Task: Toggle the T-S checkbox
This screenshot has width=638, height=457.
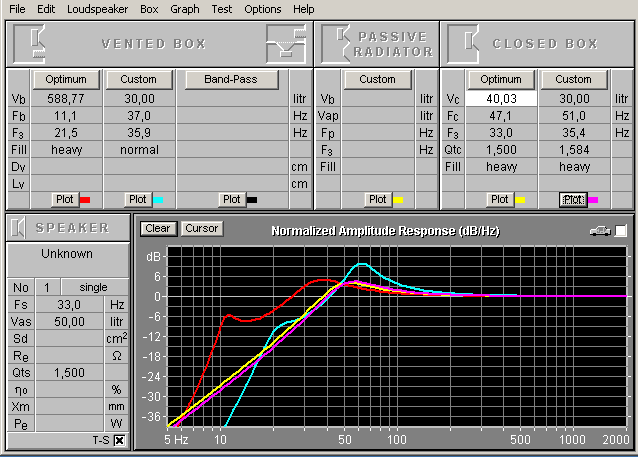Action: pos(120,440)
